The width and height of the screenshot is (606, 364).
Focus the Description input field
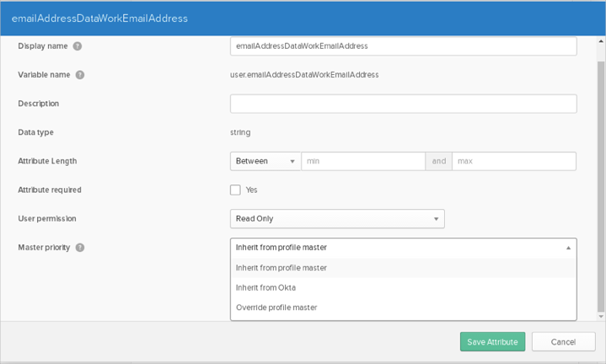coord(403,104)
